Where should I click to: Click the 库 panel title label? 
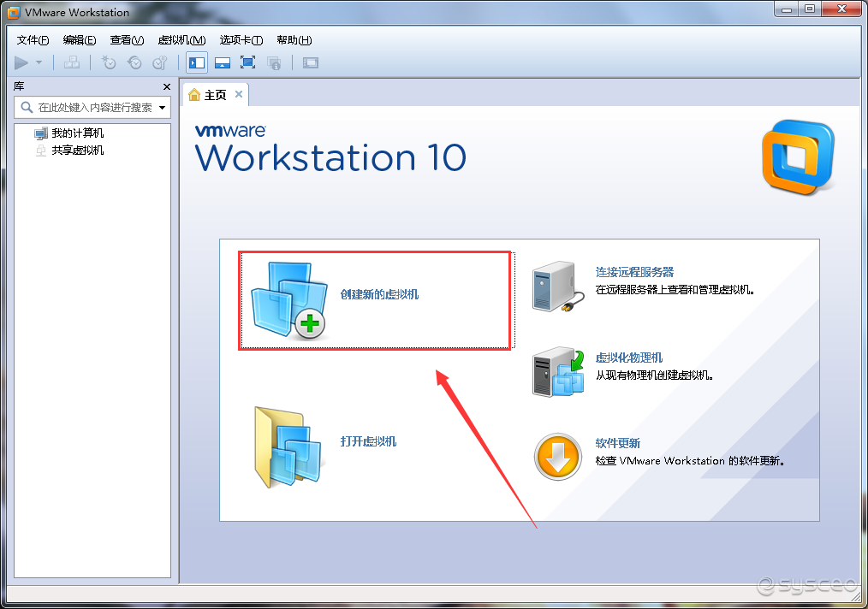pyautogui.click(x=19, y=86)
